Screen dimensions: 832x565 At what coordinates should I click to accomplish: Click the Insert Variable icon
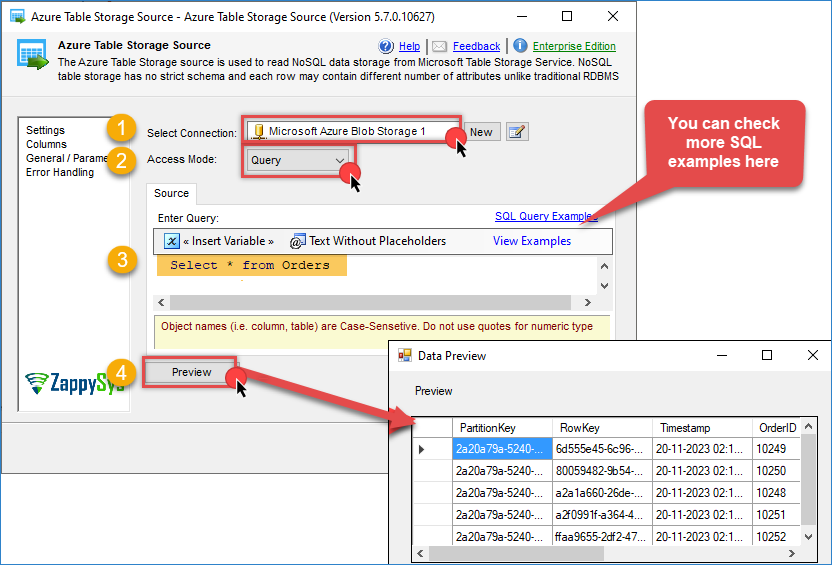point(171,241)
